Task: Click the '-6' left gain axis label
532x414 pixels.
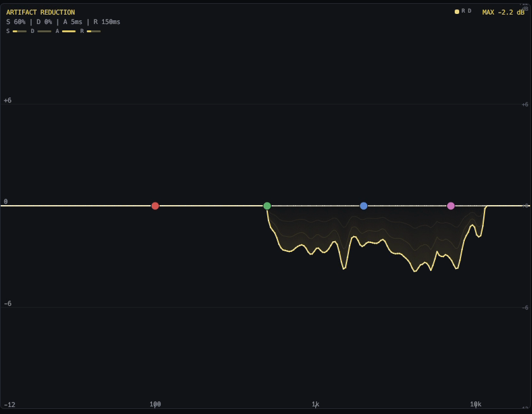Action: [x=8, y=303]
